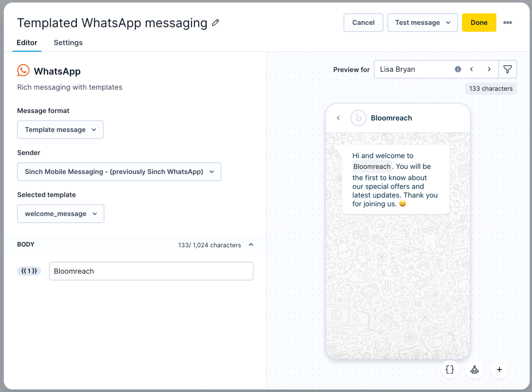532x392 pixels.
Task: Click the message bubble in phone preview
Action: pyautogui.click(x=395, y=180)
